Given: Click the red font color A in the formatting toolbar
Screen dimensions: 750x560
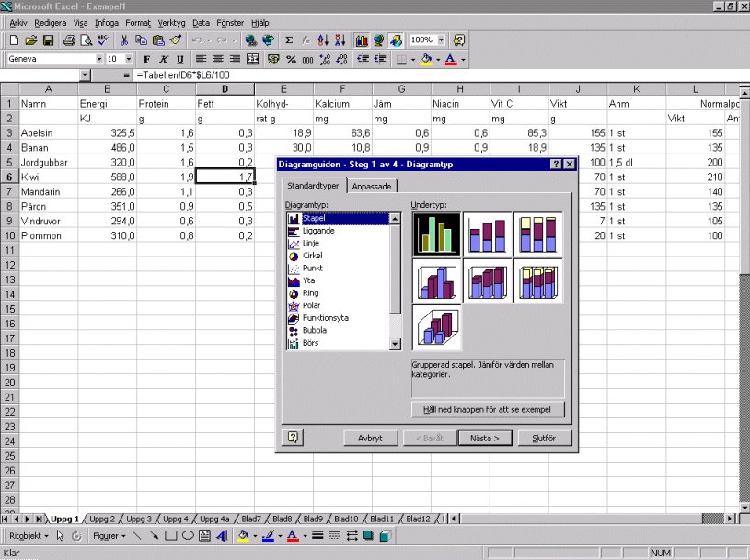Looking at the screenshot, I should pyautogui.click(x=451, y=59).
